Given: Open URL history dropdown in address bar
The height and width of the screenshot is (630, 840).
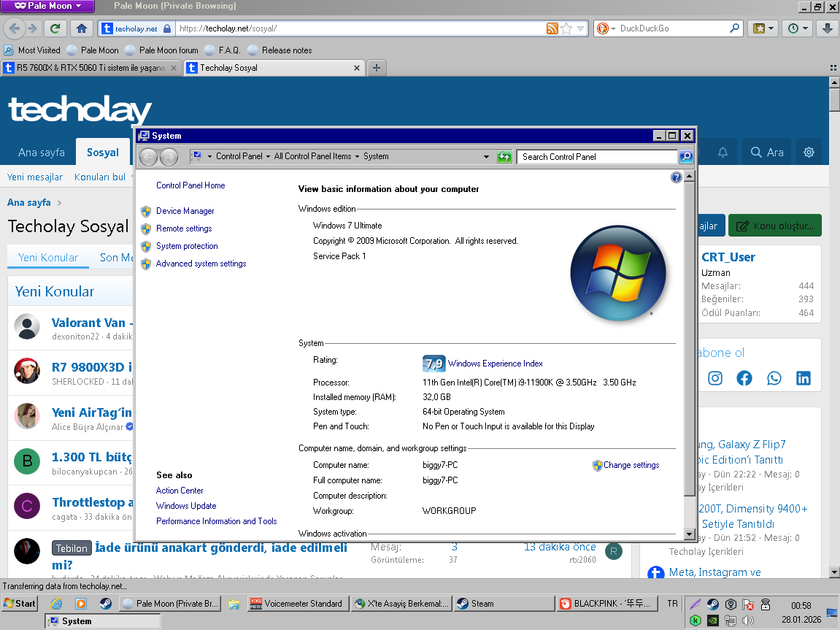Looking at the screenshot, I should (580, 28).
